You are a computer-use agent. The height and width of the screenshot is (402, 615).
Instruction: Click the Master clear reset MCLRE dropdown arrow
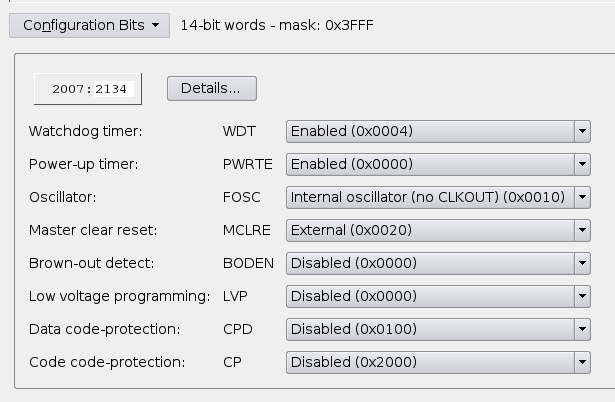[582, 230]
